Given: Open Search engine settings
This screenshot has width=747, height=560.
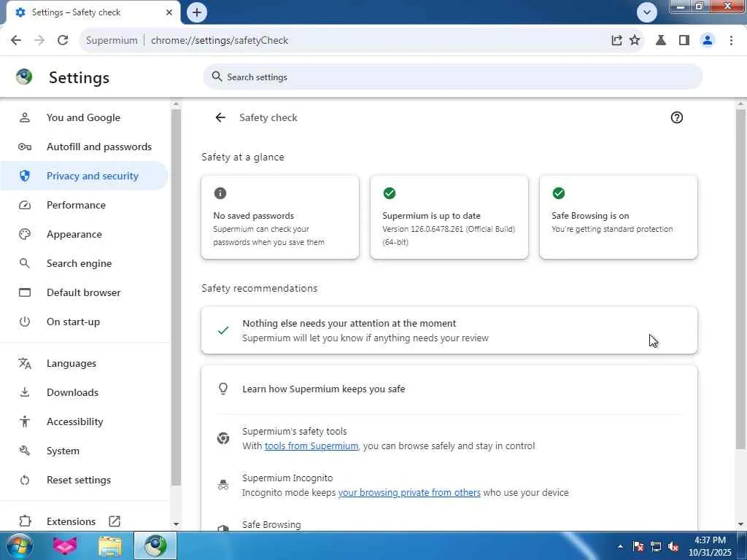Looking at the screenshot, I should click(x=84, y=262).
